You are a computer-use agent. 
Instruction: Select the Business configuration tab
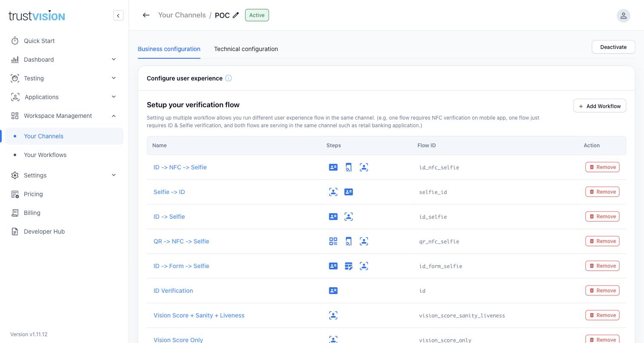[x=169, y=49]
